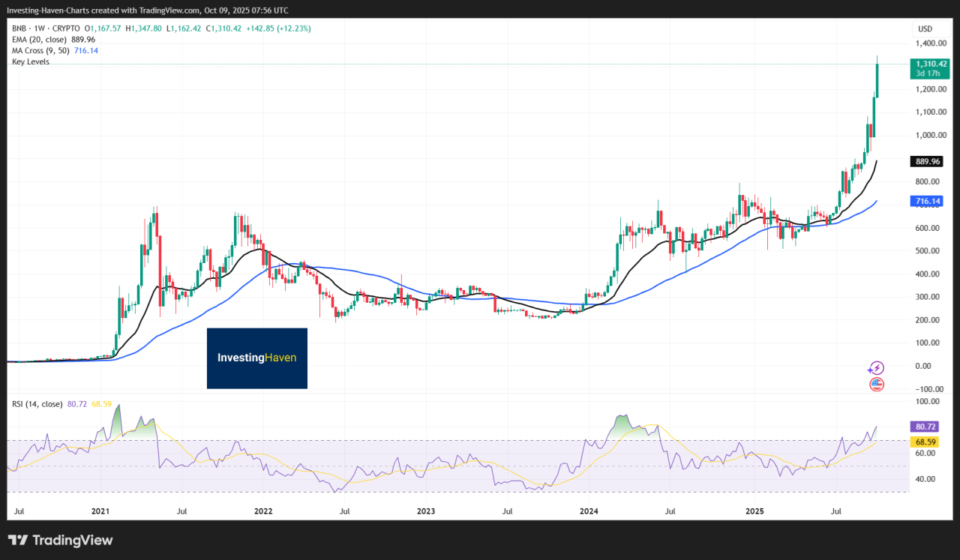Click the US flag economic event icon

tap(876, 385)
